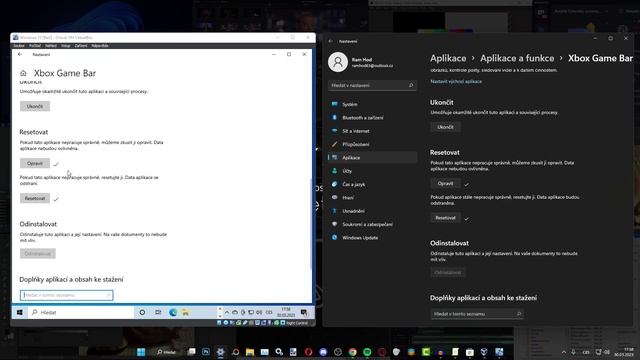The height and width of the screenshot is (360, 640).
Task: Open Chrome on host taskbar
Action: click(x=353, y=352)
